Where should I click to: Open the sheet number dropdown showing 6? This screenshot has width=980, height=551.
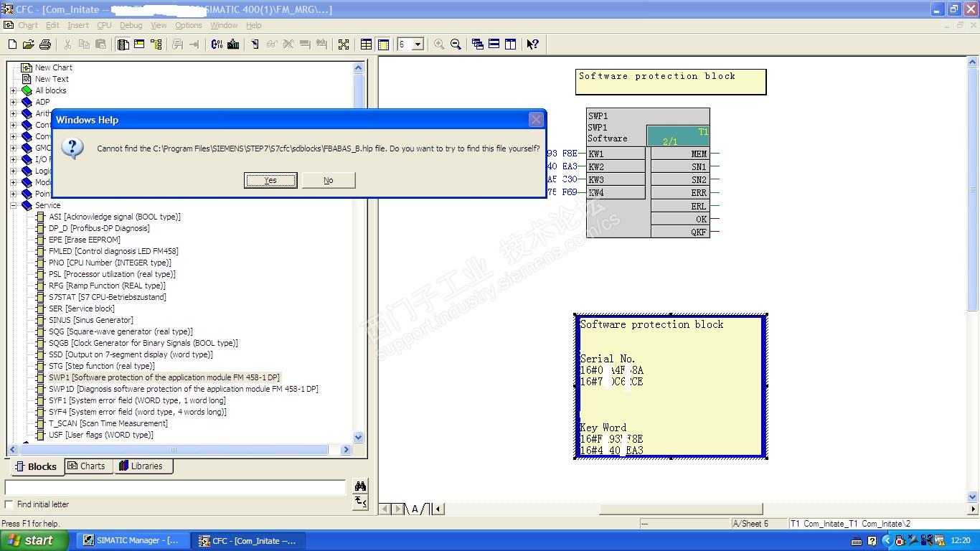(418, 44)
